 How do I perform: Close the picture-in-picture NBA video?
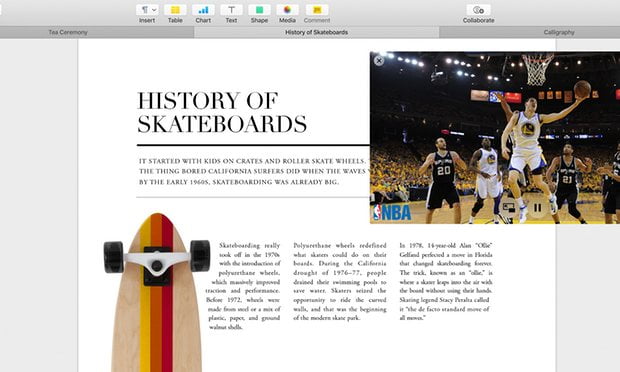point(379,60)
